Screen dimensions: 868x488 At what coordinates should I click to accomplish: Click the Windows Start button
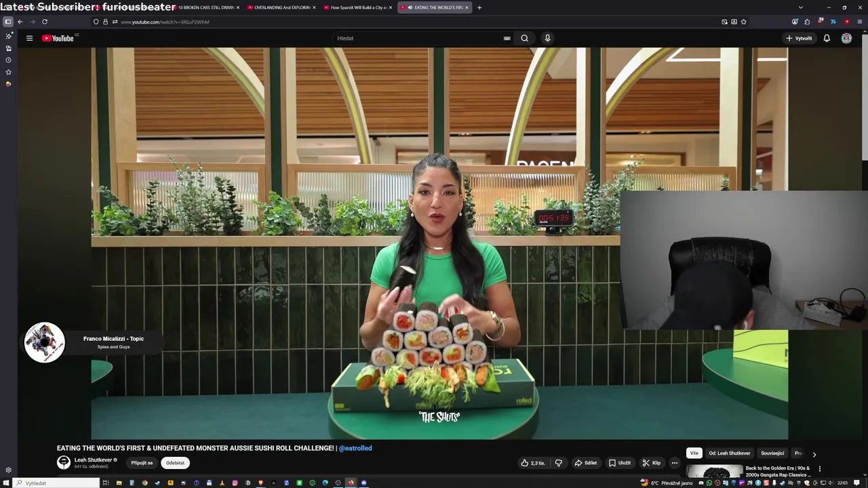coord(7,483)
